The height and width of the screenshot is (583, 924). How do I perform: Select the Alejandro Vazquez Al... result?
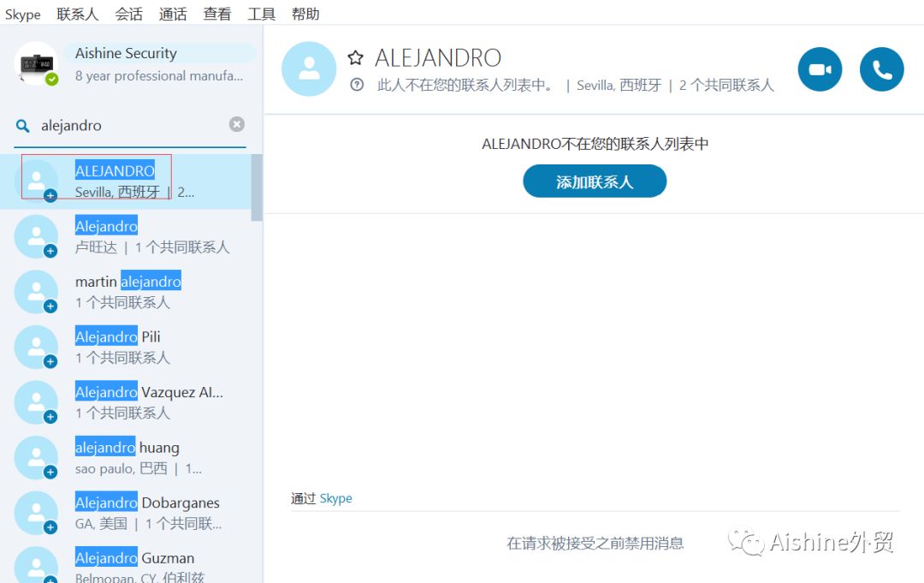click(126, 402)
